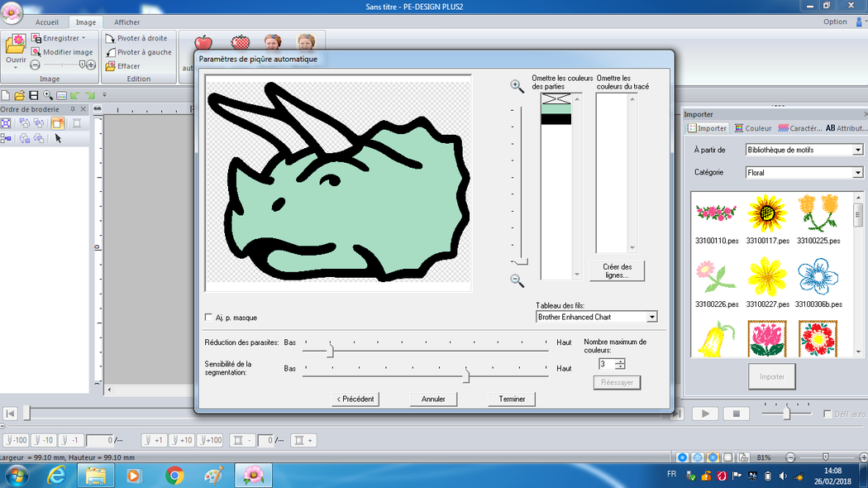This screenshot has width=868, height=488.
Task: Click the Créer des lignes button
Action: (x=617, y=270)
